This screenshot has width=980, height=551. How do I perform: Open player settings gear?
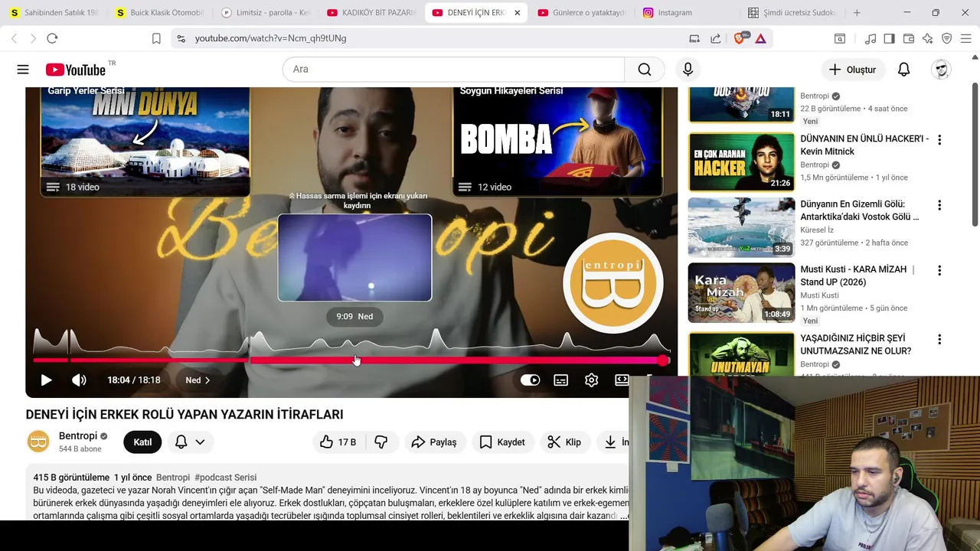click(x=591, y=380)
